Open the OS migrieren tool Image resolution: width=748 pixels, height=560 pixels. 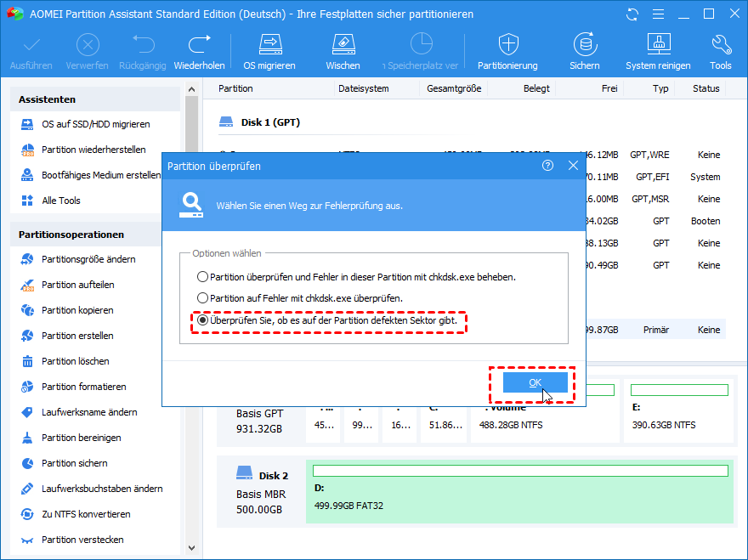click(x=269, y=52)
